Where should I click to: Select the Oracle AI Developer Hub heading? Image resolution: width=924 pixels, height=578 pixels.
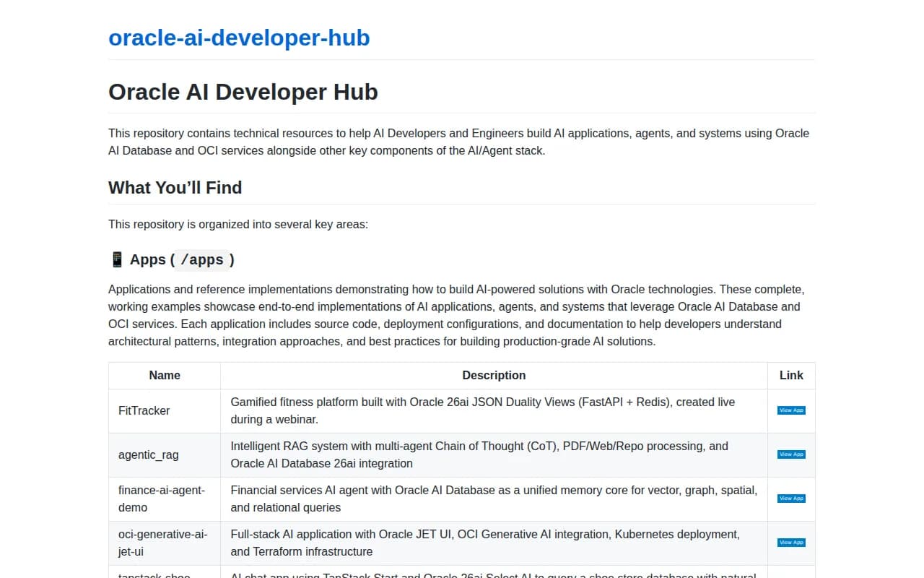tap(243, 92)
